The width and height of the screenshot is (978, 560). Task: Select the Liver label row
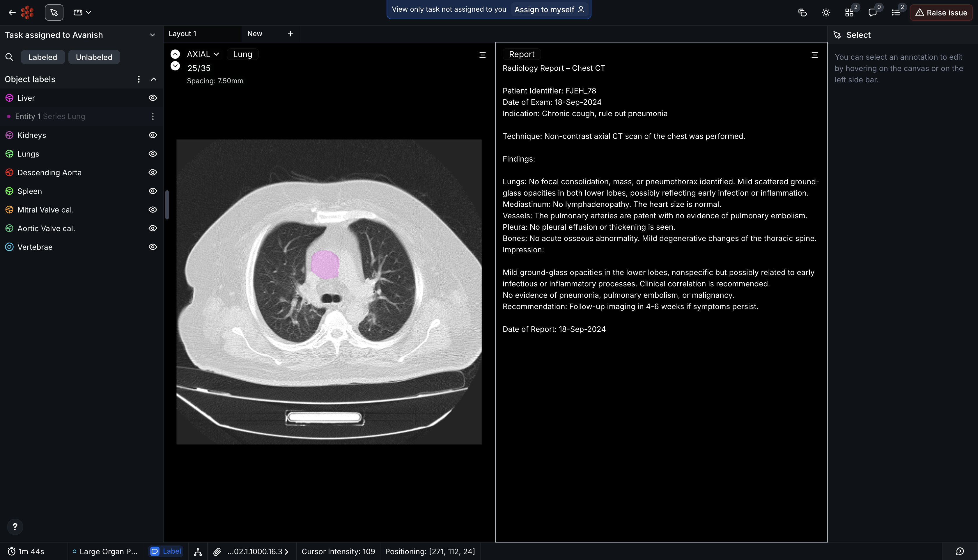coord(81,98)
